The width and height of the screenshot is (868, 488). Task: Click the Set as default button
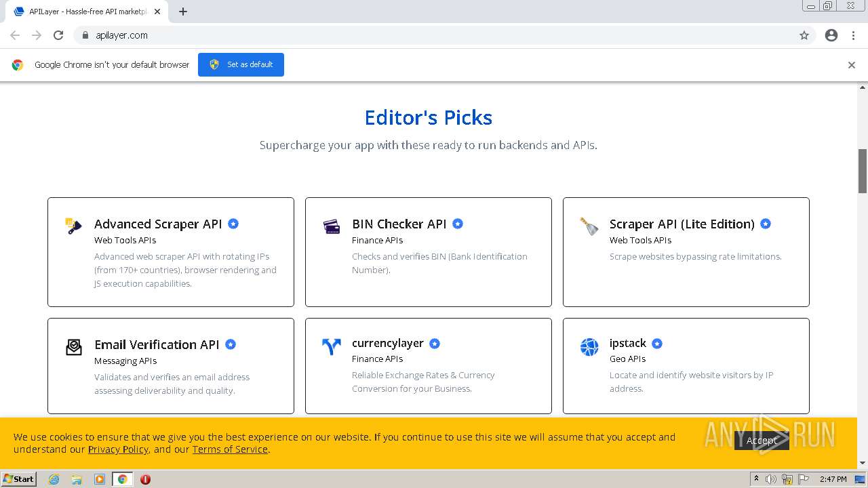coord(241,64)
